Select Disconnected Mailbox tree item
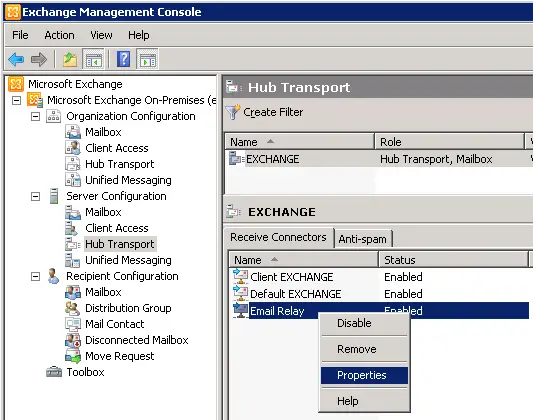This screenshot has width=533, height=420. (137, 340)
